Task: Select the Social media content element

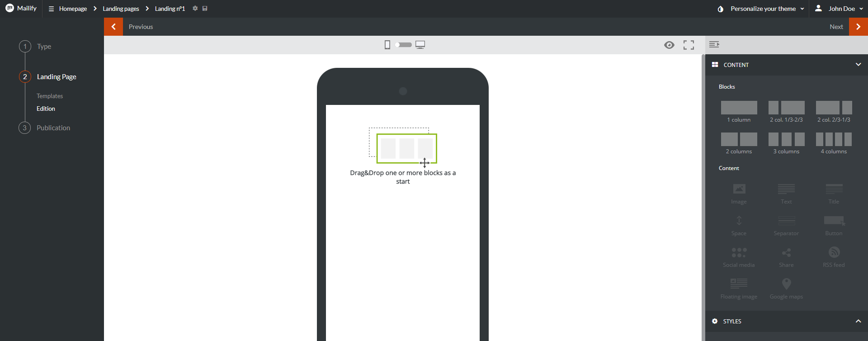Action: 739,257
